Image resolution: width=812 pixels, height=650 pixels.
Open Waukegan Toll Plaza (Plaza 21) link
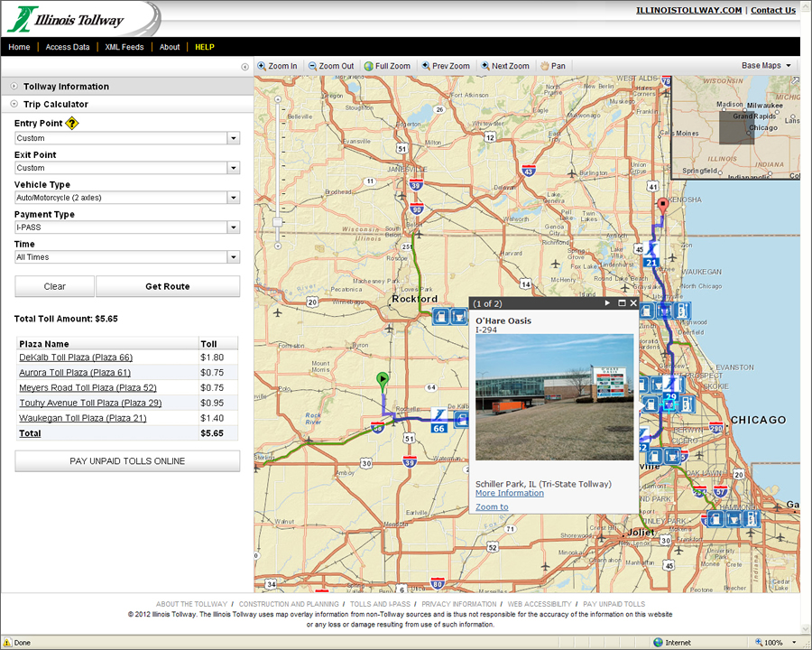(x=83, y=418)
